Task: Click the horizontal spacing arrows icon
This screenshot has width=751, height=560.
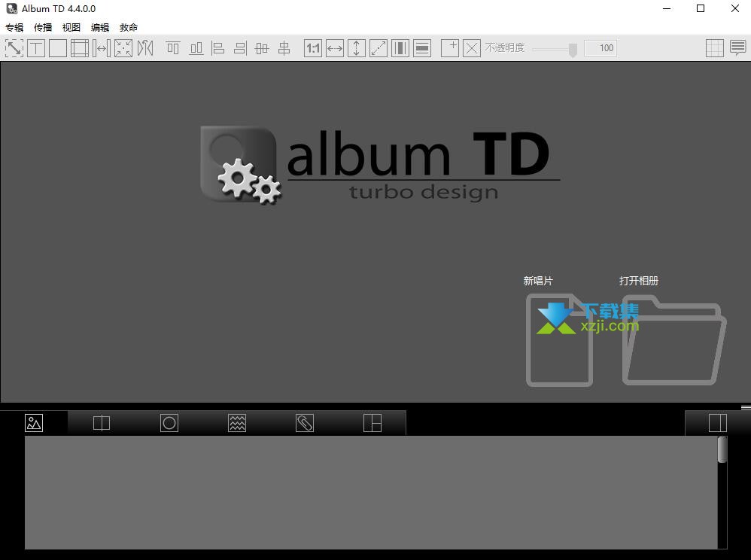Action: click(102, 48)
